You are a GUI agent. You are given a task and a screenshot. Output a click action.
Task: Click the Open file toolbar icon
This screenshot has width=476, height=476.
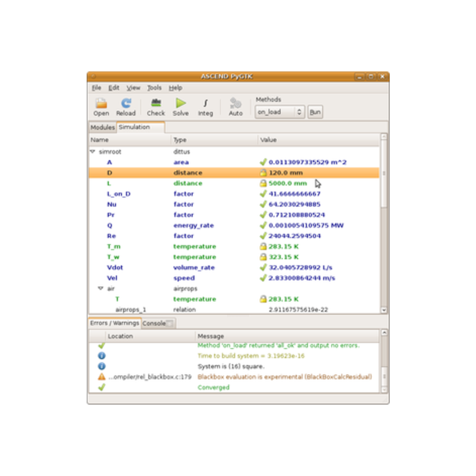(101, 104)
